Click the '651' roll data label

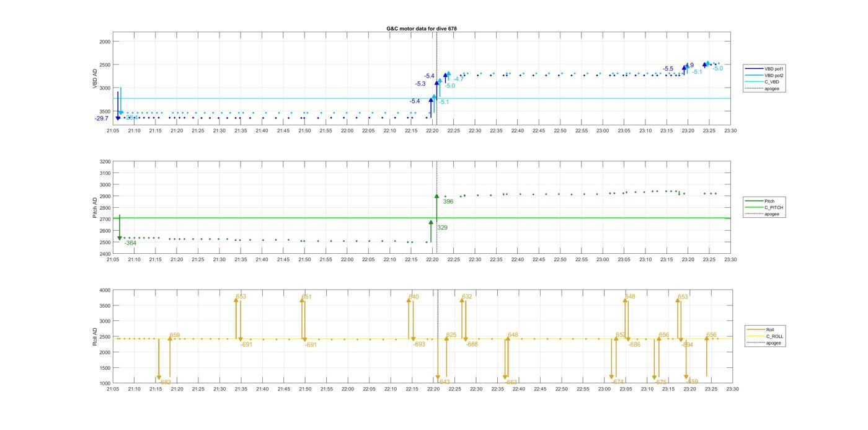pos(306,297)
